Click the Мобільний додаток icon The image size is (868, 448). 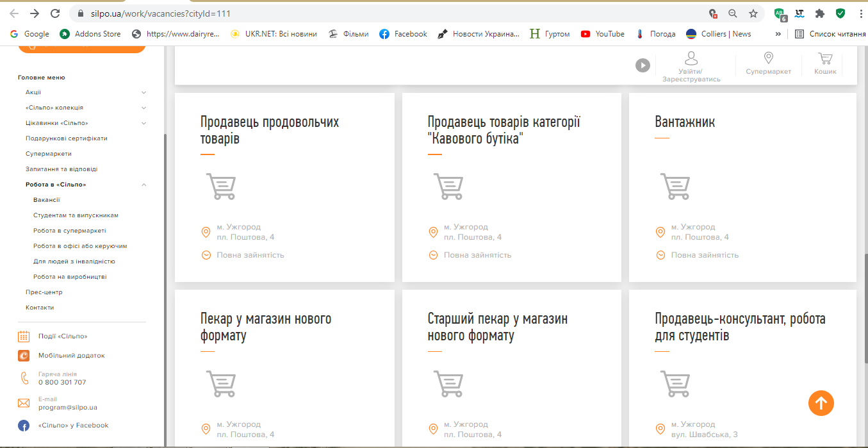[x=24, y=355]
